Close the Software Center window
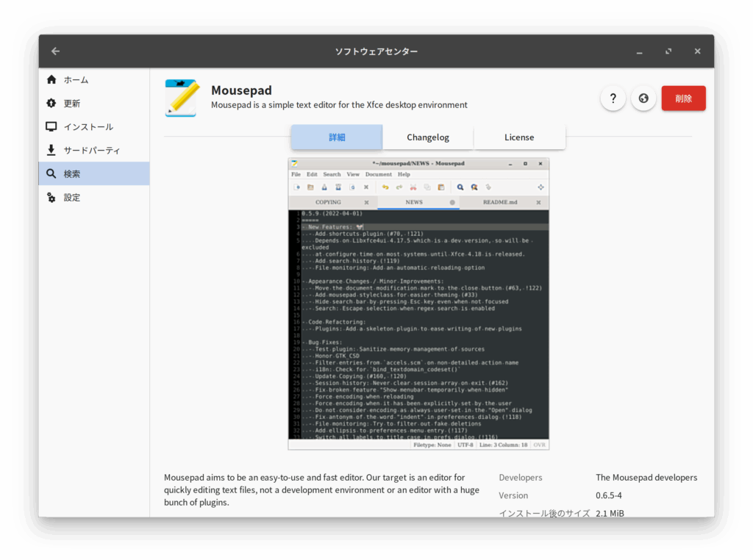The image size is (753, 560). 697,51
